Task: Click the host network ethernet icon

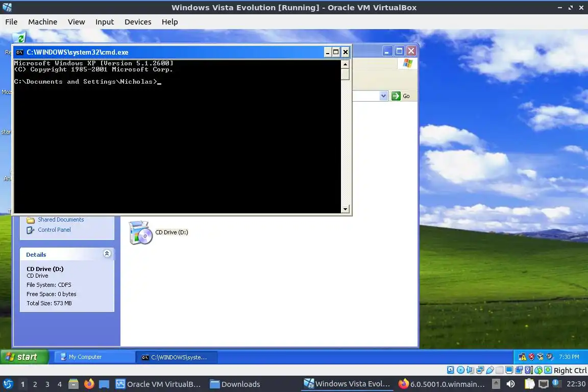Action: (x=543, y=384)
